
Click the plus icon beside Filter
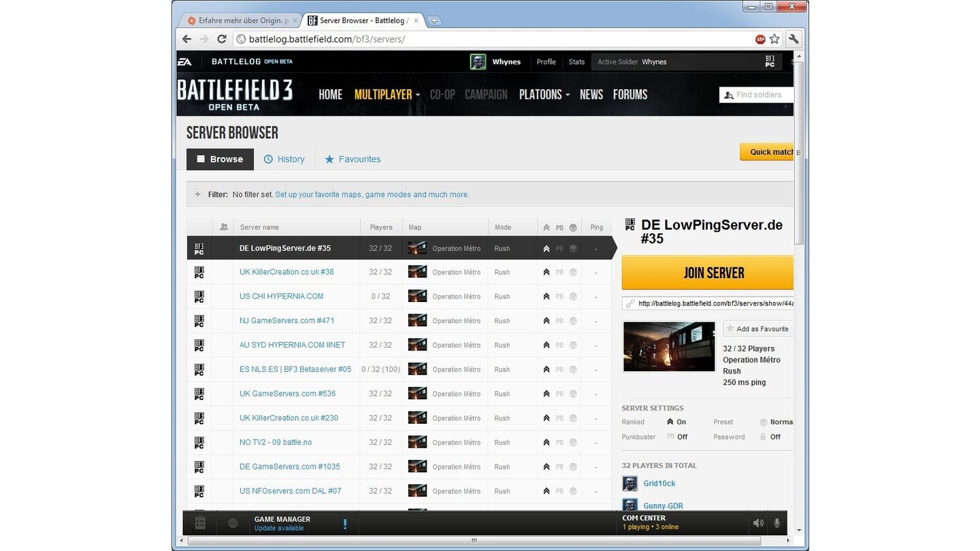click(x=197, y=194)
